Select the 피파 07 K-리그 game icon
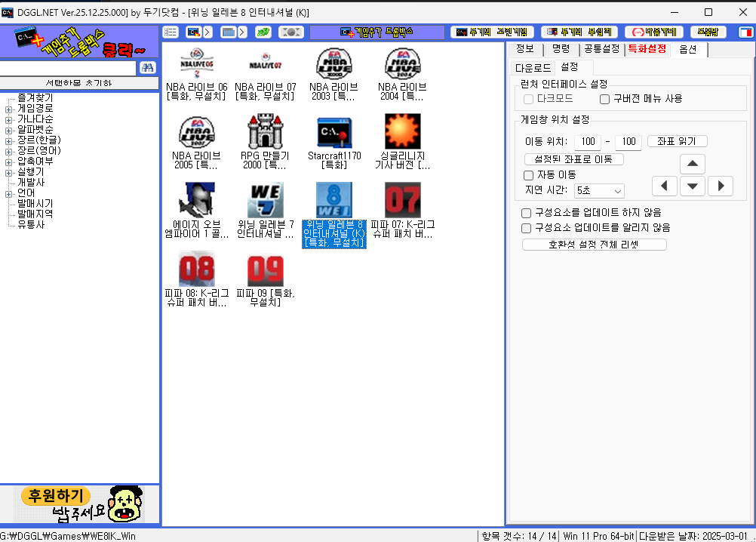The image size is (756, 542). coord(403,200)
